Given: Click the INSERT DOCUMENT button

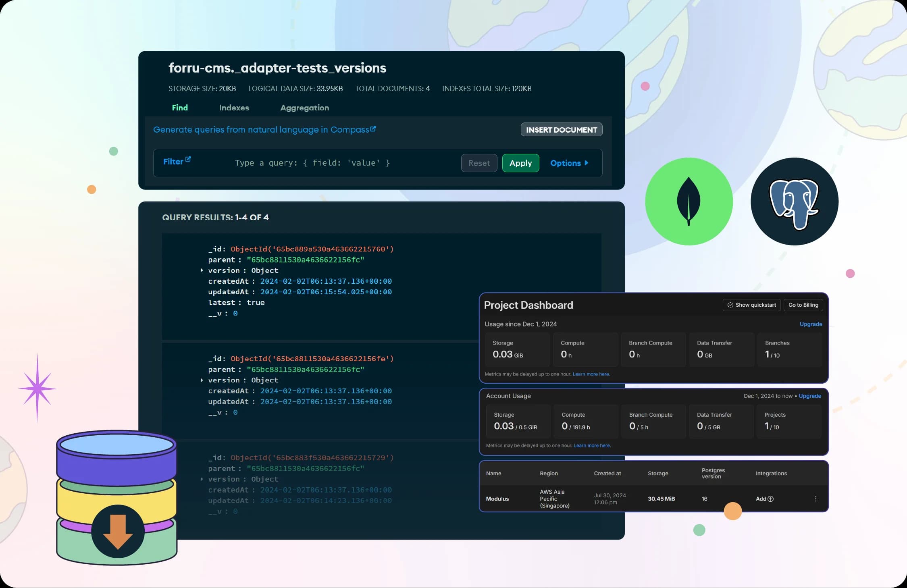Looking at the screenshot, I should click(561, 130).
